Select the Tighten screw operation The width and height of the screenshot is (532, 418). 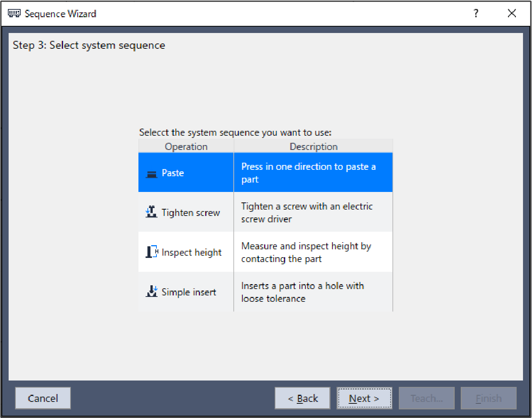point(191,213)
